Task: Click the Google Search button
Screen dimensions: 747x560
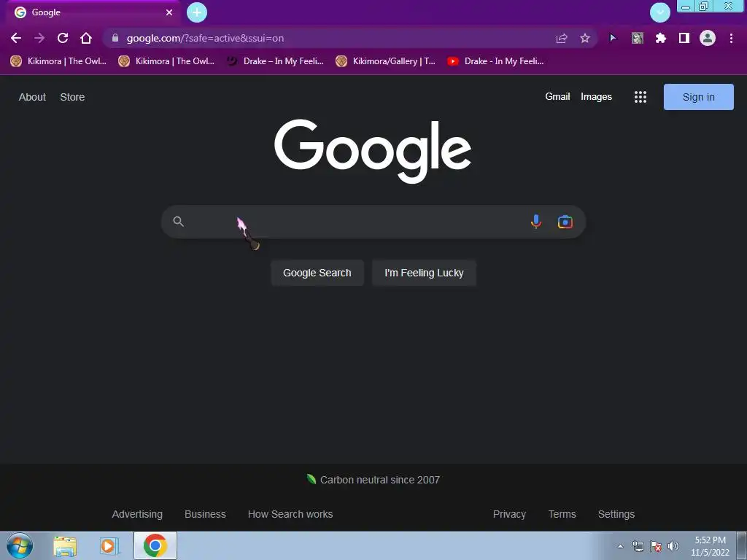Action: coord(317,273)
